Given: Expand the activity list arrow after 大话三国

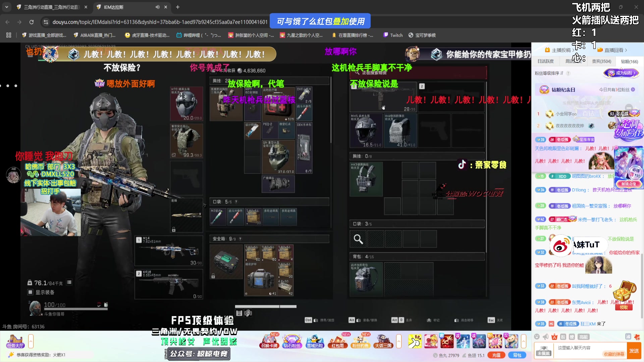Looking at the screenshot, I should click(x=399, y=341).
